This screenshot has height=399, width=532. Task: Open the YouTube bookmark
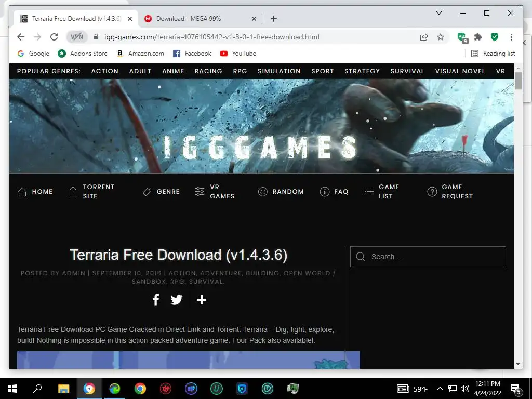point(238,54)
